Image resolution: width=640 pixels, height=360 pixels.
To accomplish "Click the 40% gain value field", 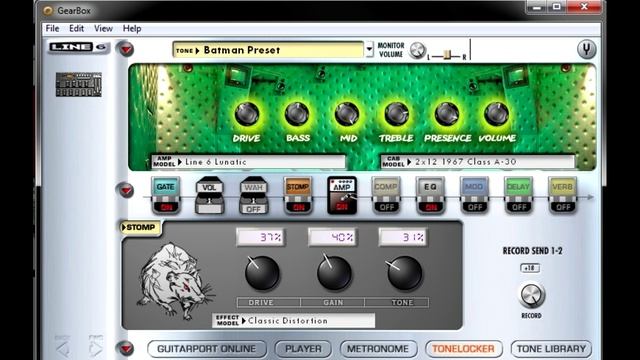I will click(333, 237).
